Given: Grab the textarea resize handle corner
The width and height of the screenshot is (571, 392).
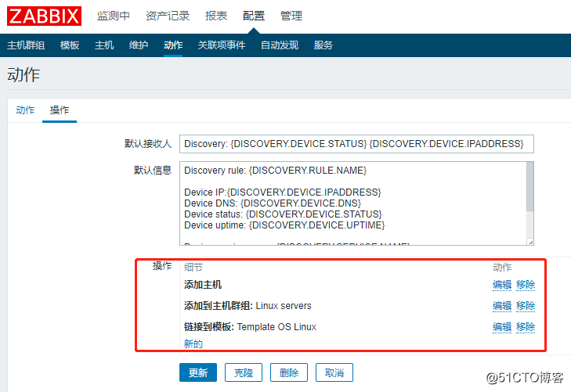Looking at the screenshot, I should tap(530, 242).
